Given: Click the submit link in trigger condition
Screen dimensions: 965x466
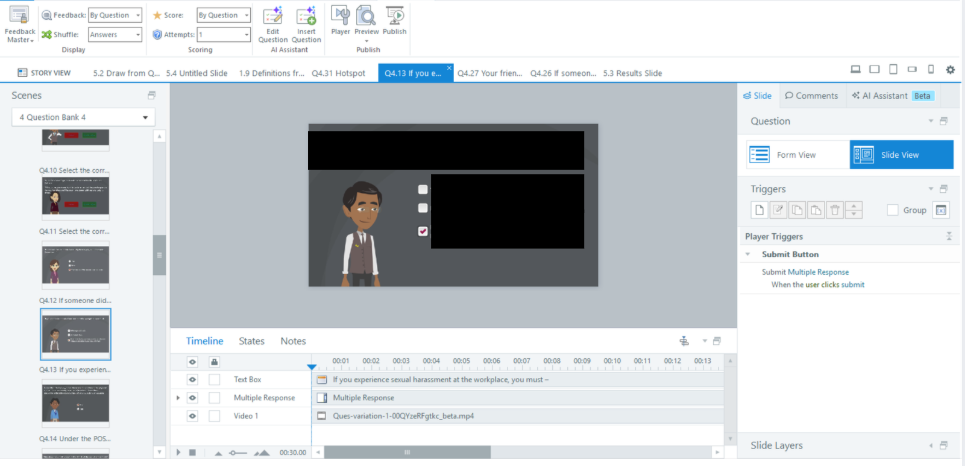Looking at the screenshot, I should [x=852, y=284].
